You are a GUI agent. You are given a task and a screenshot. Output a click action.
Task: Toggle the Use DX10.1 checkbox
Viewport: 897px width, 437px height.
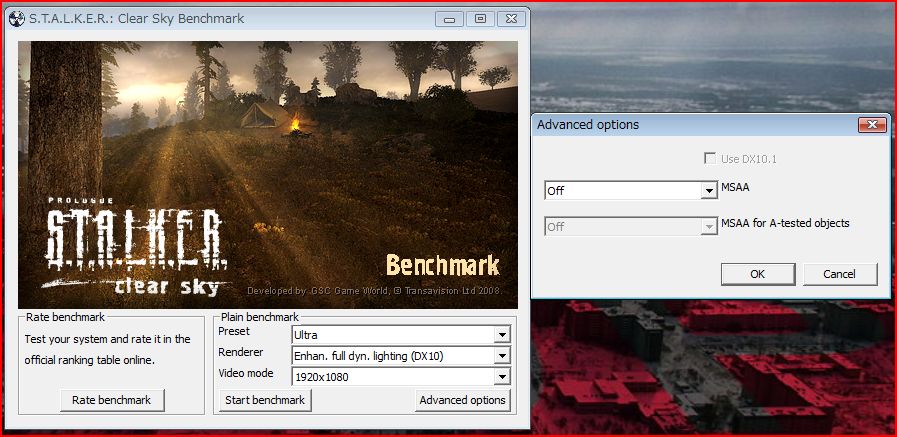(710, 158)
